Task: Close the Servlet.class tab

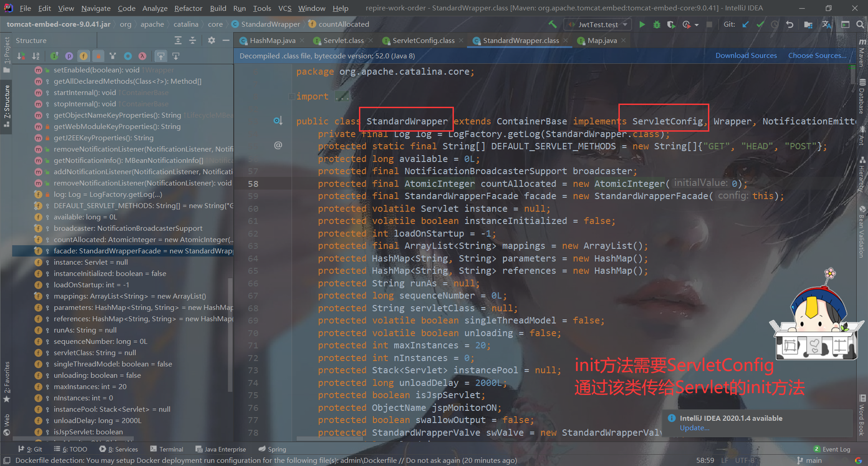Action: point(371,41)
